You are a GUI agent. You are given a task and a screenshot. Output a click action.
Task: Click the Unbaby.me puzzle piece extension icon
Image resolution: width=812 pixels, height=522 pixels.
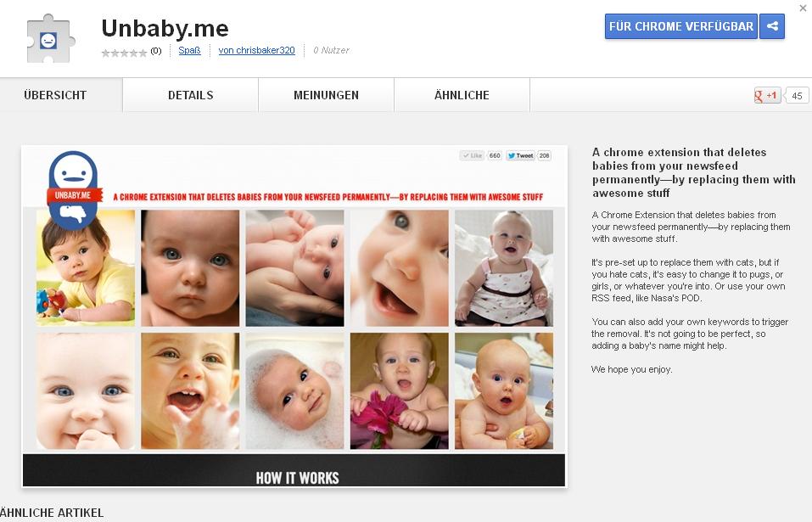[51, 39]
